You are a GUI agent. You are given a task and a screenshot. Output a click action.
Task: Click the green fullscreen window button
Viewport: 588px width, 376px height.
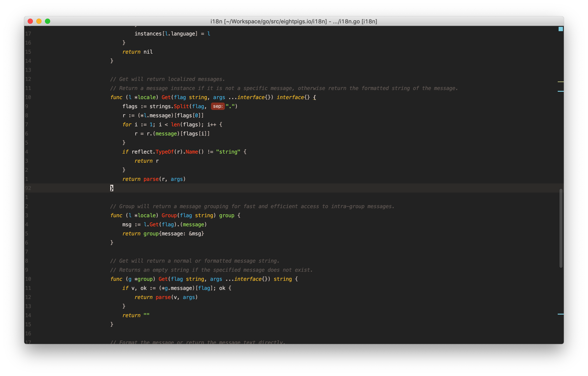[x=48, y=21]
